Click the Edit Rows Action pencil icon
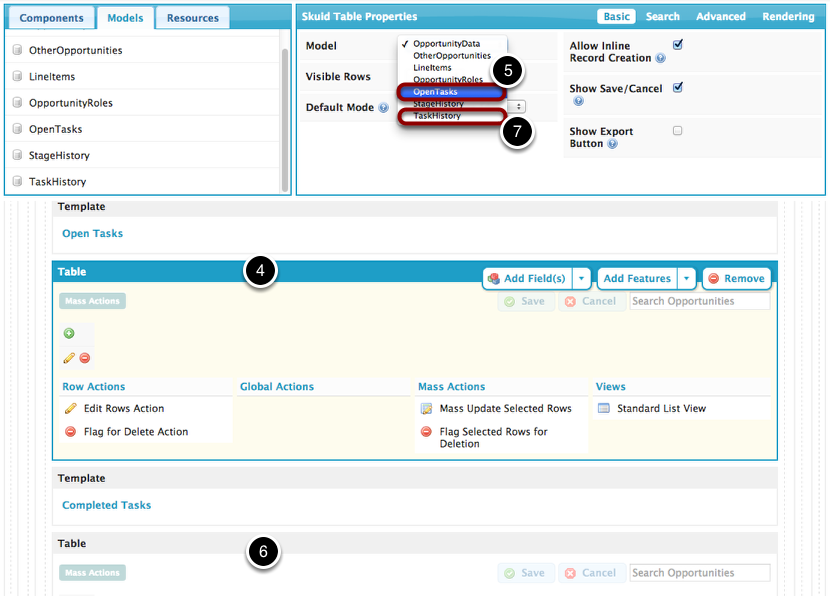The height and width of the screenshot is (596, 830). pos(70,409)
